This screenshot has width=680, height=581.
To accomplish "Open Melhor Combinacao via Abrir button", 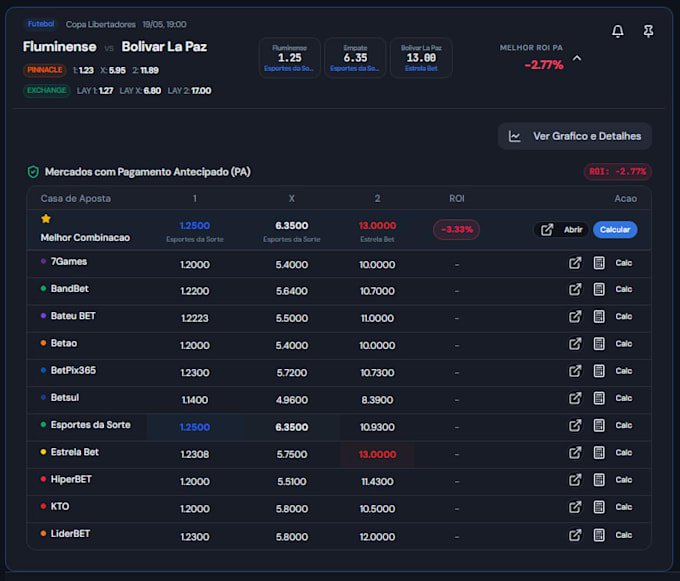I will [562, 229].
